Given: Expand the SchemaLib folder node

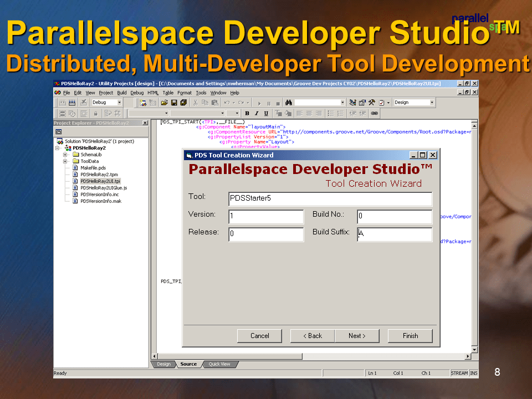Looking at the screenshot, I should (x=65, y=155).
